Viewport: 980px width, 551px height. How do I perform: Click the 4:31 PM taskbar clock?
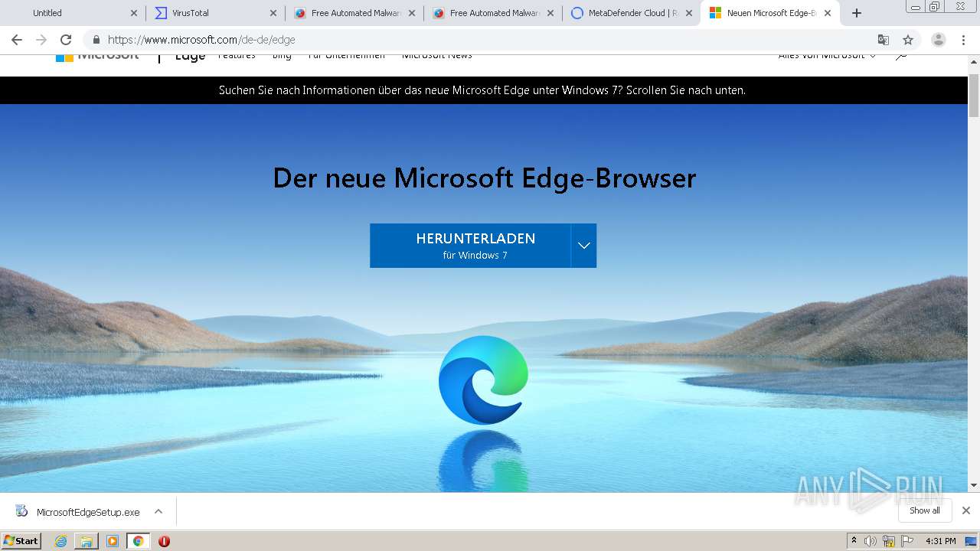pos(941,541)
